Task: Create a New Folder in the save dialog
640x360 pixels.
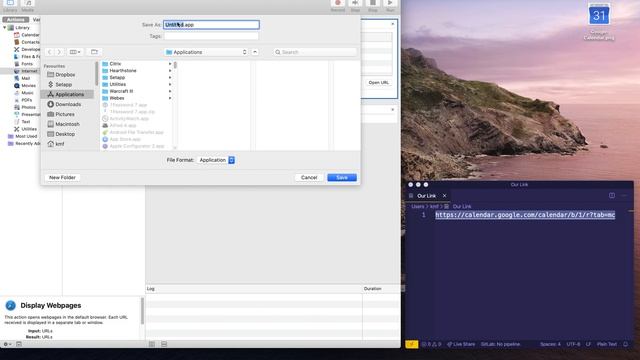Action: (62, 178)
